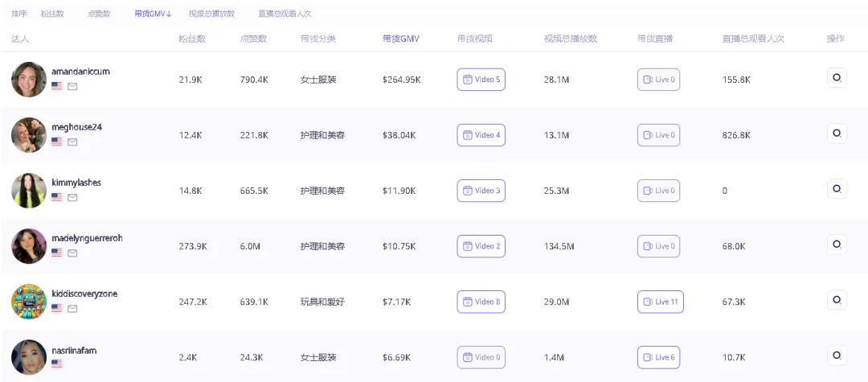Click Live 0 button for meghouse24
This screenshot has width=868, height=382.
point(659,135)
